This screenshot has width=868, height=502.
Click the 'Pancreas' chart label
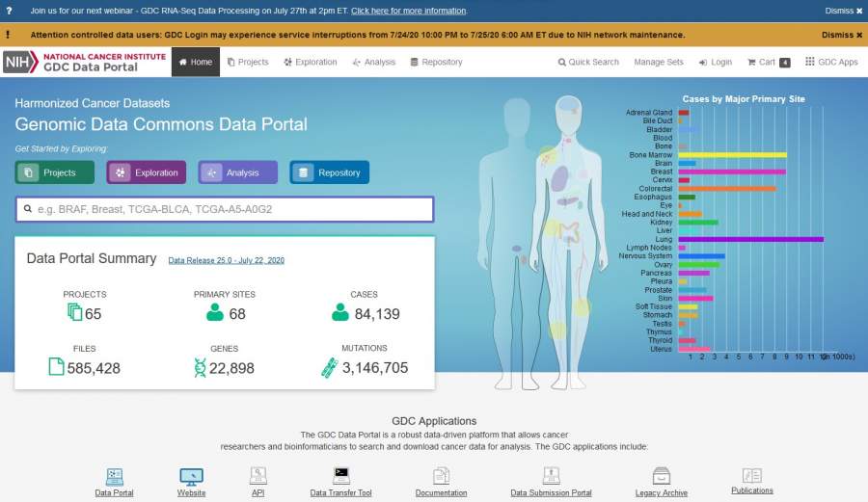pos(656,273)
